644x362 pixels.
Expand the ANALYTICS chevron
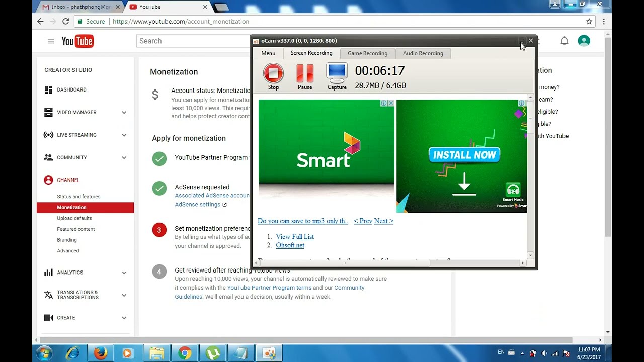(x=124, y=273)
